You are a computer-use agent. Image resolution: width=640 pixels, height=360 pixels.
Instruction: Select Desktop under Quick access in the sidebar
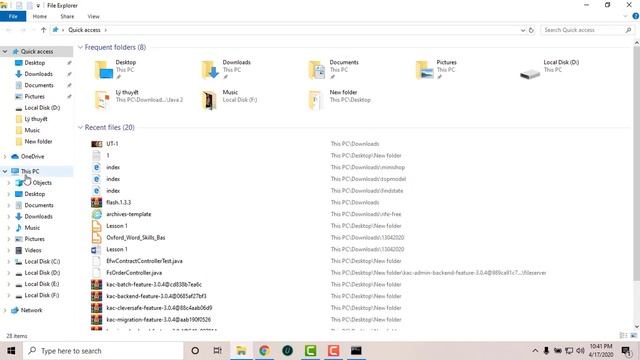(x=35, y=63)
